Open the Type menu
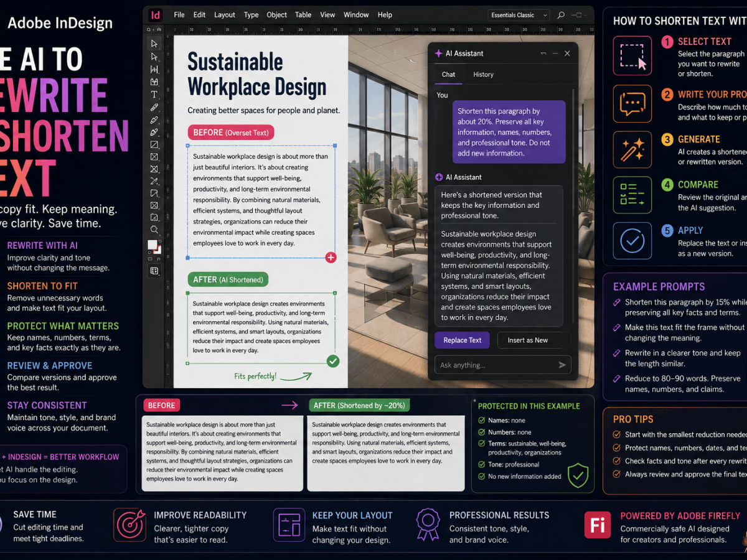The height and width of the screenshot is (560, 747). click(251, 15)
